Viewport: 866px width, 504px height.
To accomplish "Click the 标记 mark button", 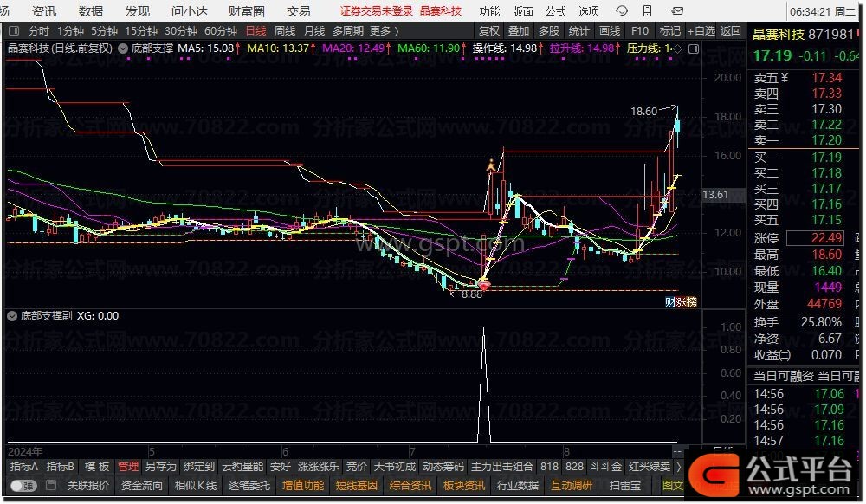I will (670, 31).
